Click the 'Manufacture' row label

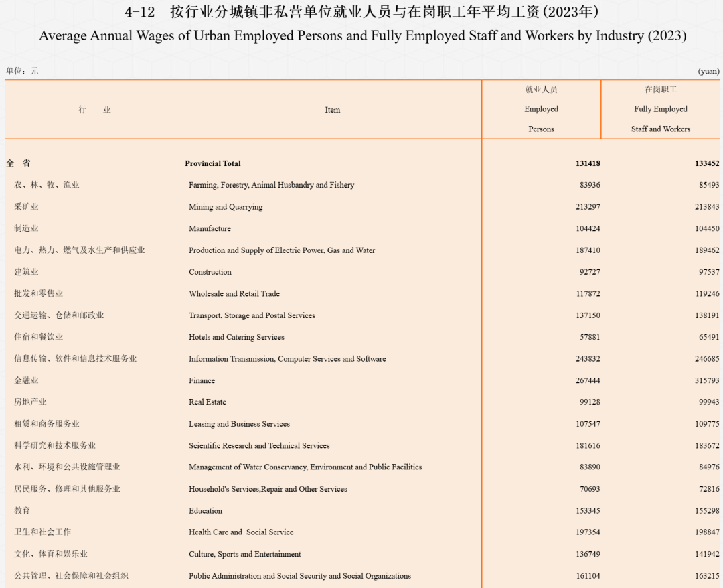click(210, 228)
